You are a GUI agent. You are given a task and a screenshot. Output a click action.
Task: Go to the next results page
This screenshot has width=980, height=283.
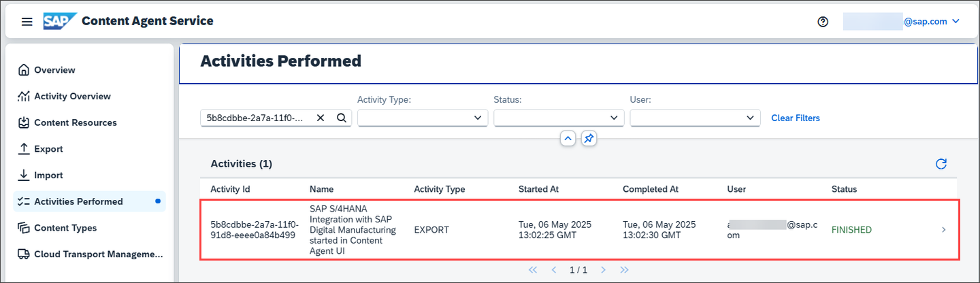(603, 270)
